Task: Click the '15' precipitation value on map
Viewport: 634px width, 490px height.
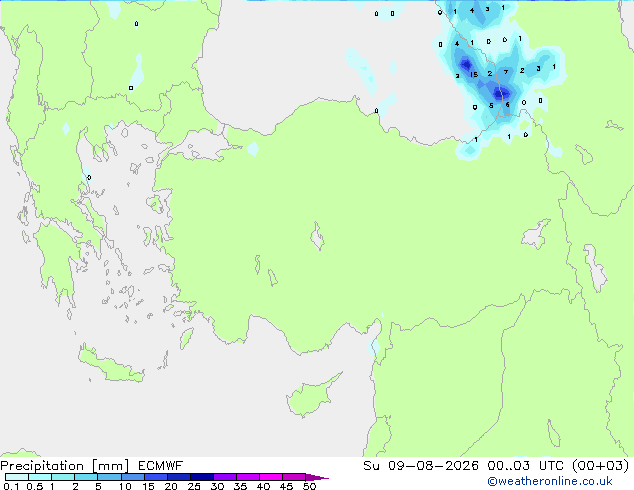Action: tap(474, 74)
